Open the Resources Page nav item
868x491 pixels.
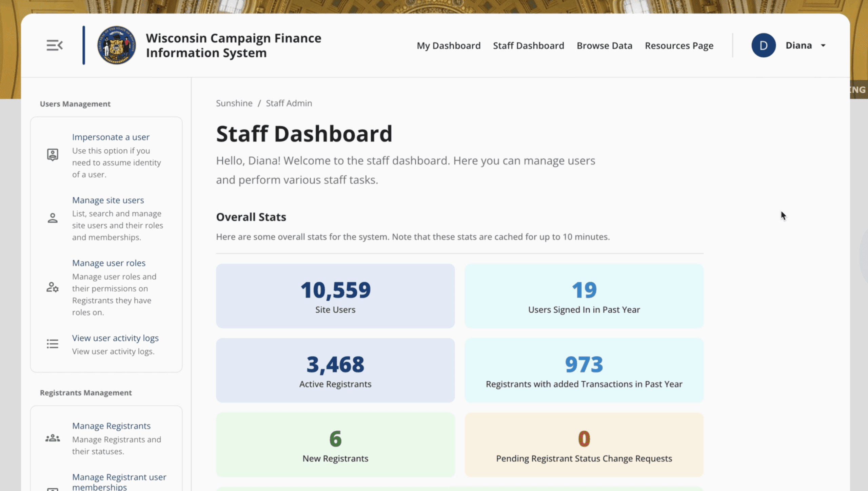(679, 45)
